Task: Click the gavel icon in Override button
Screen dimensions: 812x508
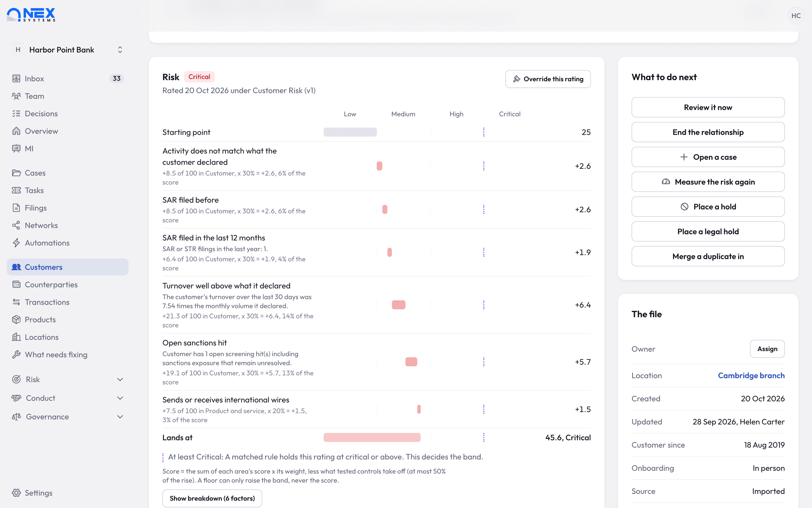Action: point(517,79)
